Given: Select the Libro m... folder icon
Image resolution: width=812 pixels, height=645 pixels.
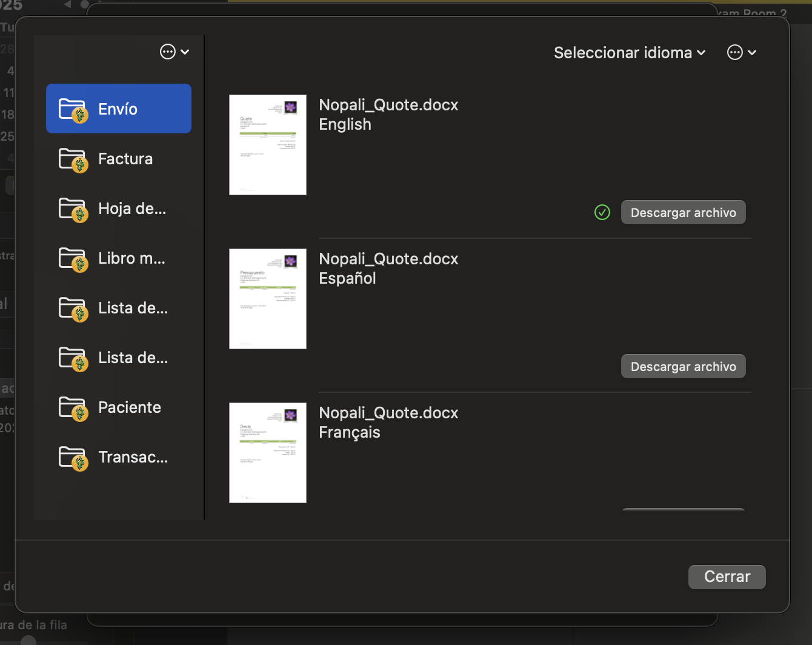Looking at the screenshot, I should coord(73,259).
